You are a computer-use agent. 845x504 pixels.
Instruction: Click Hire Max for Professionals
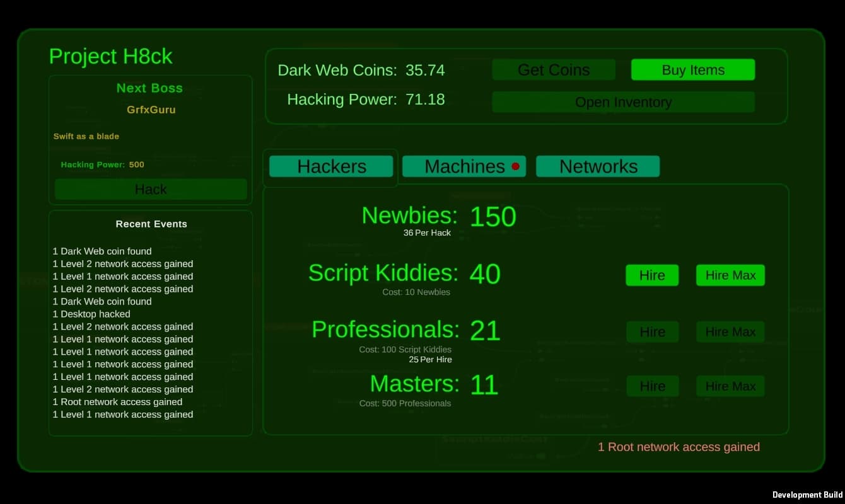pyautogui.click(x=730, y=332)
